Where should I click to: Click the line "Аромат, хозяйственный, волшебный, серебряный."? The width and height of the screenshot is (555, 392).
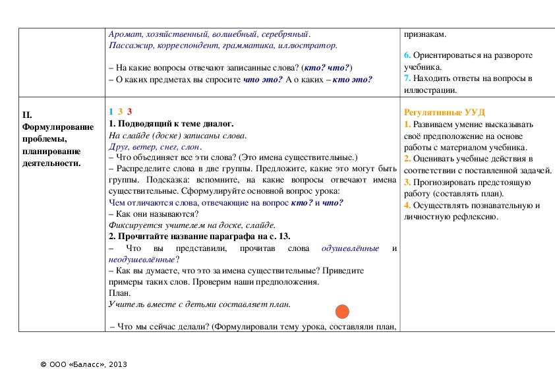pyautogui.click(x=210, y=34)
